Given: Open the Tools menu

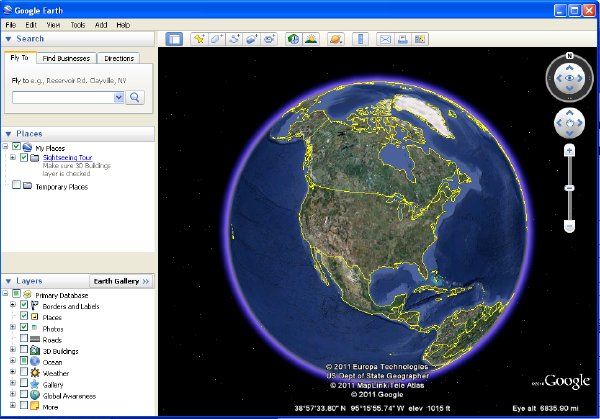Looking at the screenshot, I should 78,25.
